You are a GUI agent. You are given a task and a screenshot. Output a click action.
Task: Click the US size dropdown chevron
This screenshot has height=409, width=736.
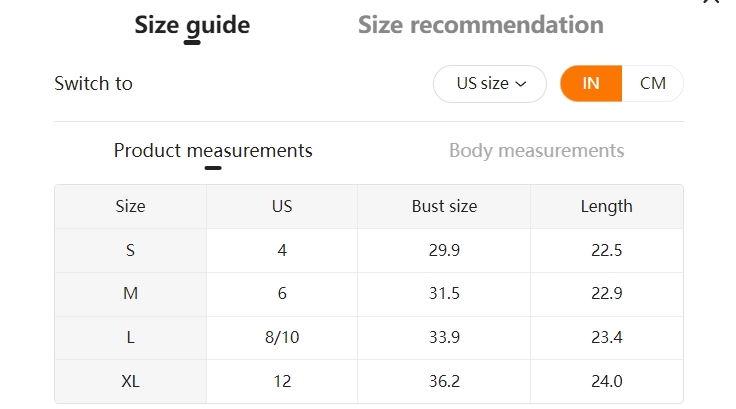click(521, 84)
